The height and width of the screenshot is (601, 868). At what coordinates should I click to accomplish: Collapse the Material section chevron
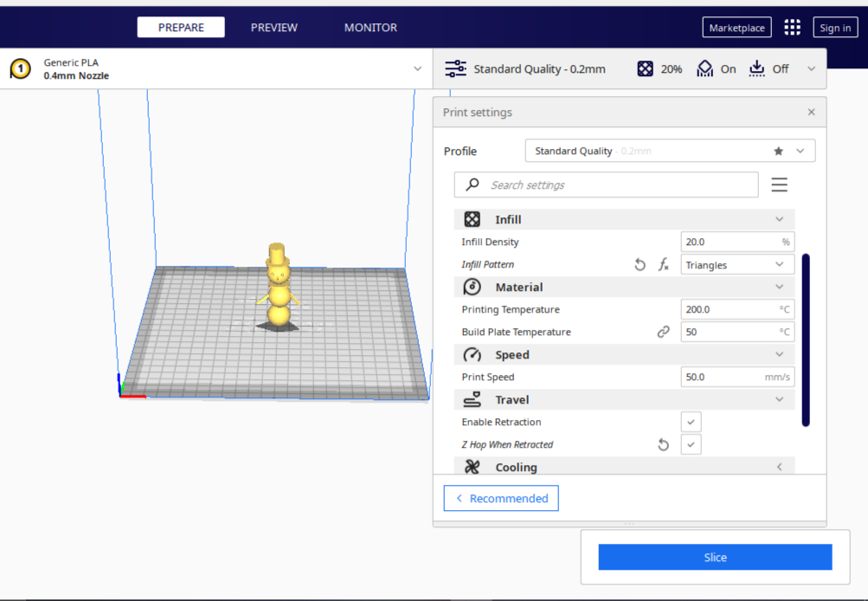(780, 287)
